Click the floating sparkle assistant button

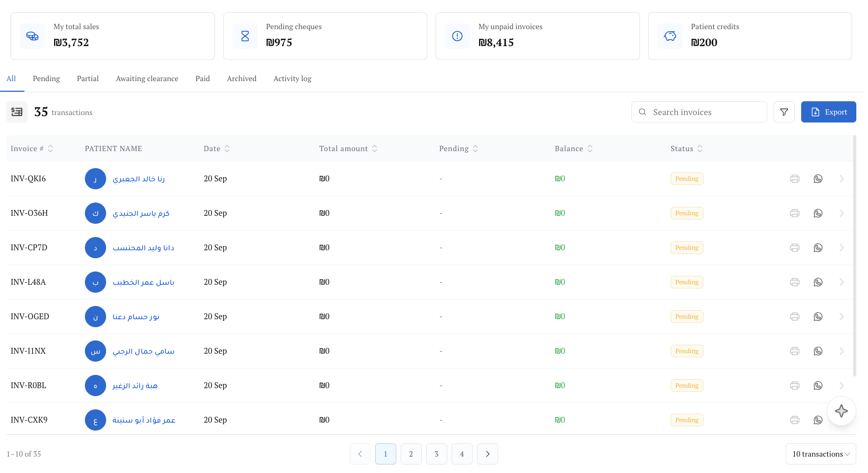(841, 411)
